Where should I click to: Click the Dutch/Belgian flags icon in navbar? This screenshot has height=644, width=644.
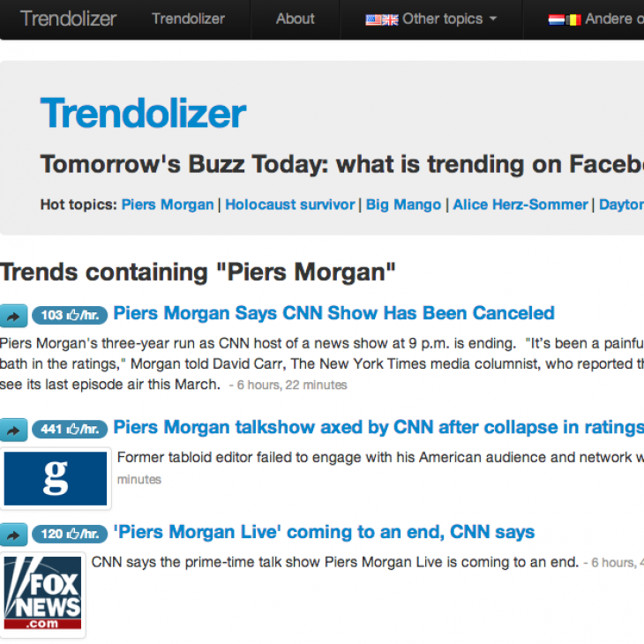[565, 19]
